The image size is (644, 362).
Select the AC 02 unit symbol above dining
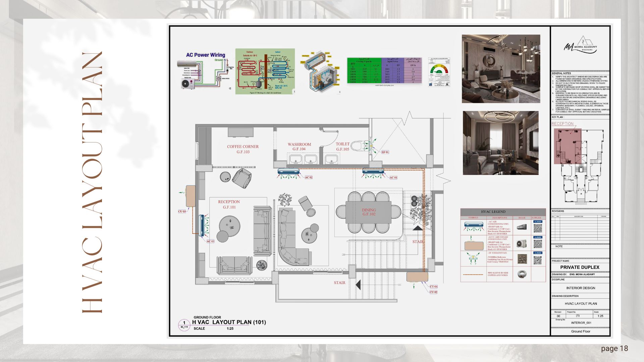pyautogui.click(x=289, y=171)
